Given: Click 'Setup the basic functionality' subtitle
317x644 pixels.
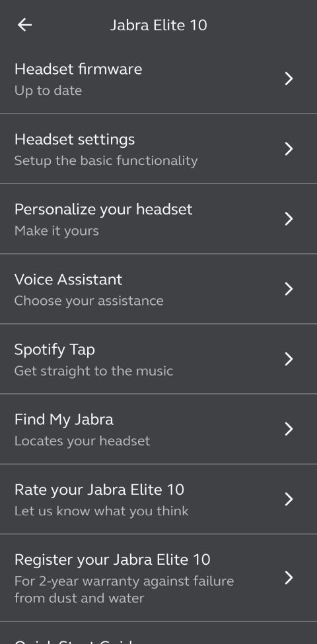Looking at the screenshot, I should [x=106, y=160].
